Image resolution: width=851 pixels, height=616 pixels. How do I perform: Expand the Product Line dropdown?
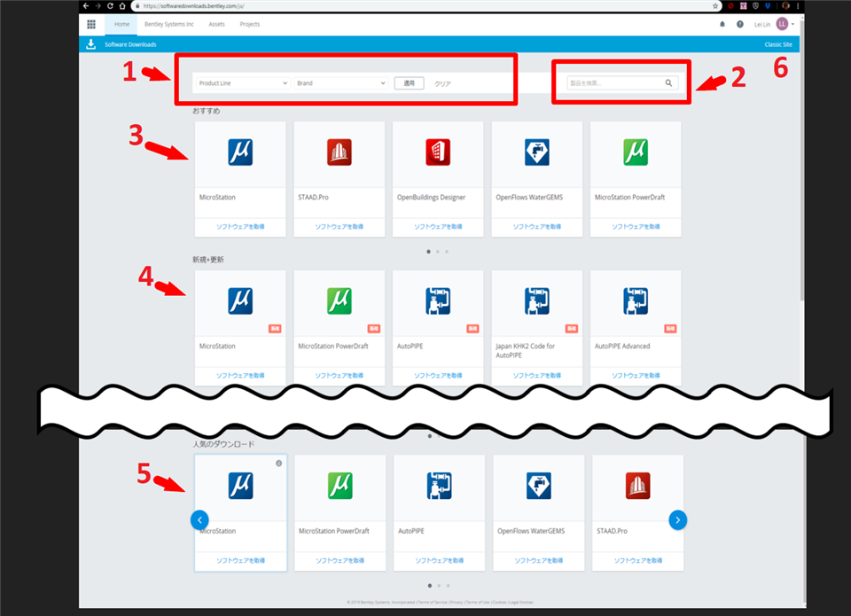(x=243, y=83)
